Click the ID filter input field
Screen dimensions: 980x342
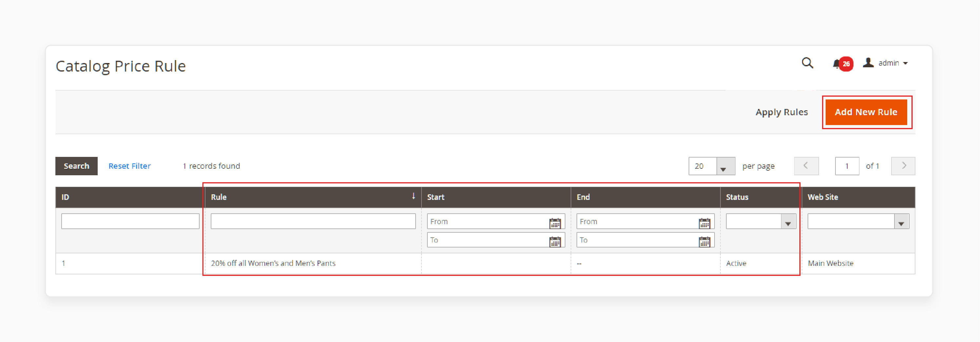[130, 221]
